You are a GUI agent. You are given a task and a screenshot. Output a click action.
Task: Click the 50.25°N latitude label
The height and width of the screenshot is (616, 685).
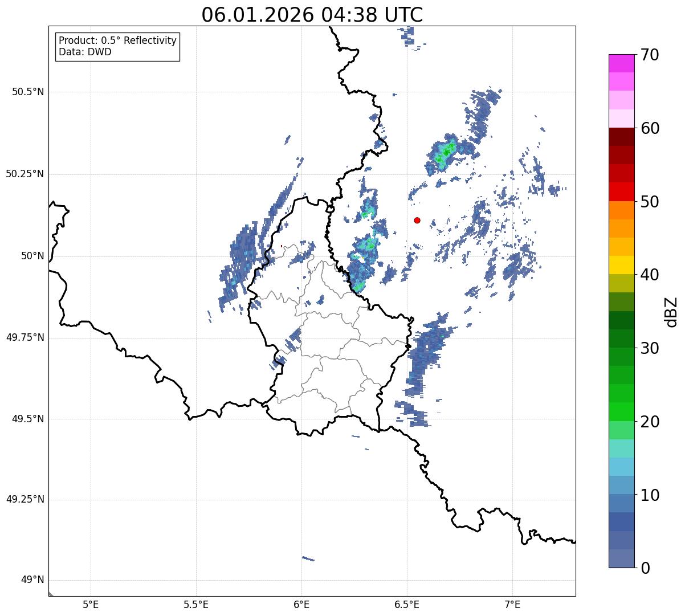pyautogui.click(x=25, y=174)
